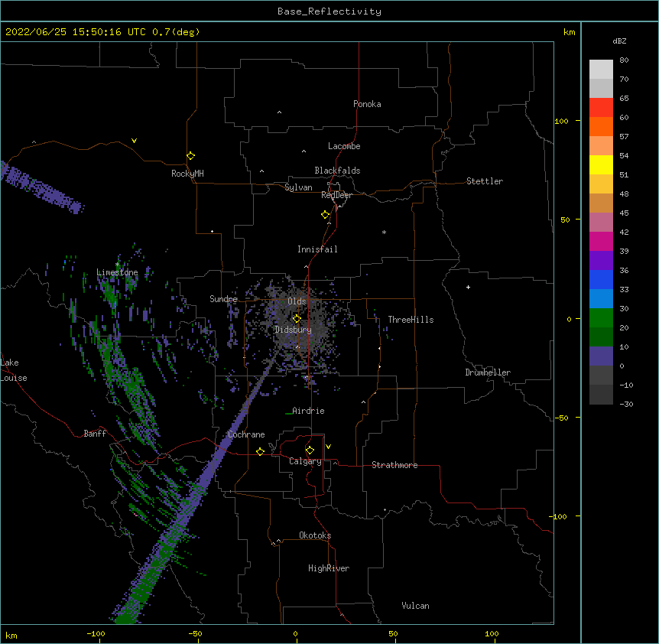
Task: Click the green echo band north of Banff
Action: click(x=126, y=379)
